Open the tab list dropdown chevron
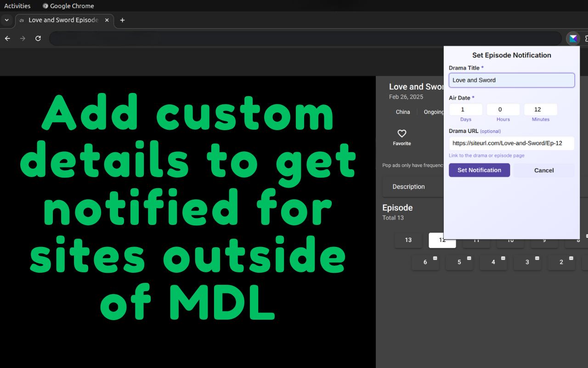588x368 pixels. (7, 20)
